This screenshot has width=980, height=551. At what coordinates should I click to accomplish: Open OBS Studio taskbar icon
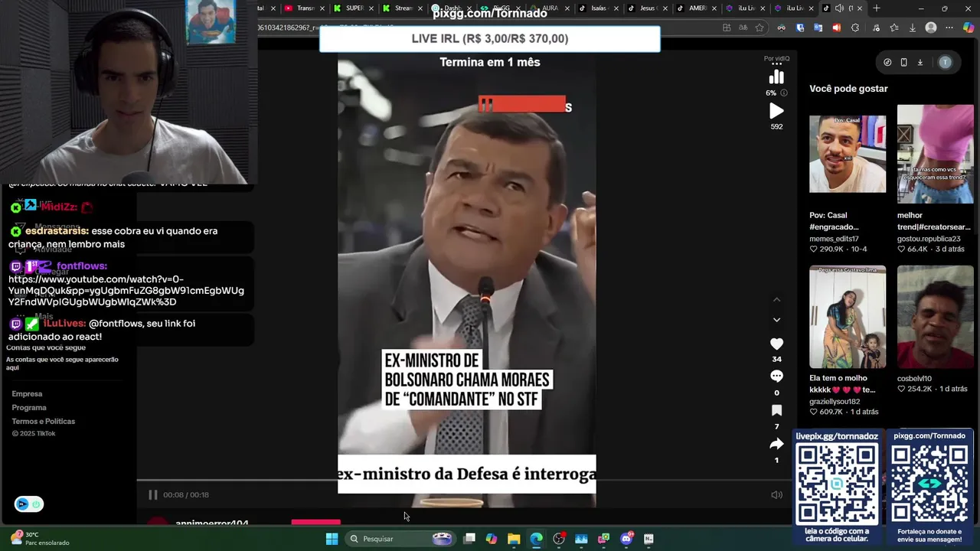click(x=559, y=539)
